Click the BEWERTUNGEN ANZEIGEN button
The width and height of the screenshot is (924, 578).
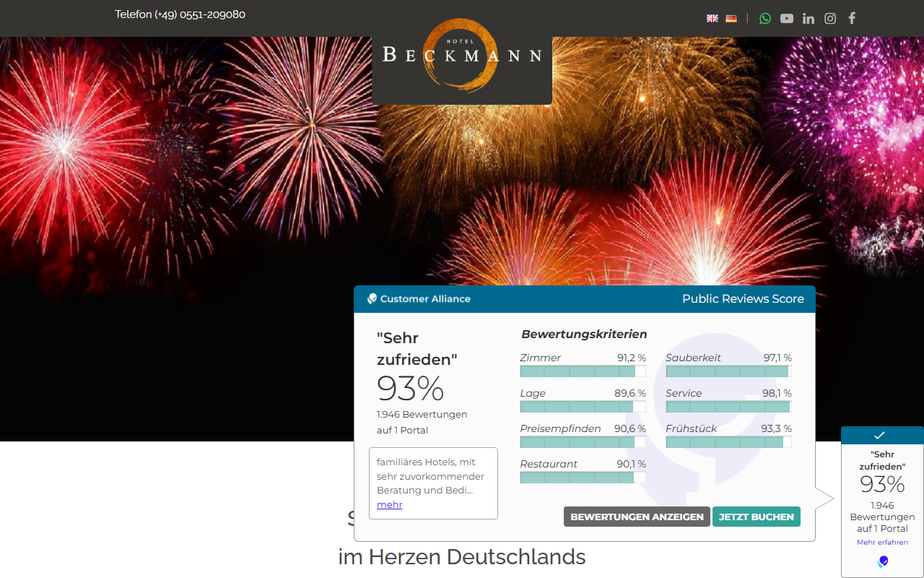(x=637, y=517)
